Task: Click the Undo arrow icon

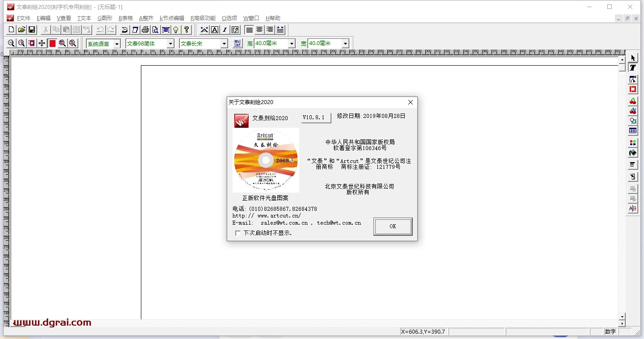Action: 101,29
